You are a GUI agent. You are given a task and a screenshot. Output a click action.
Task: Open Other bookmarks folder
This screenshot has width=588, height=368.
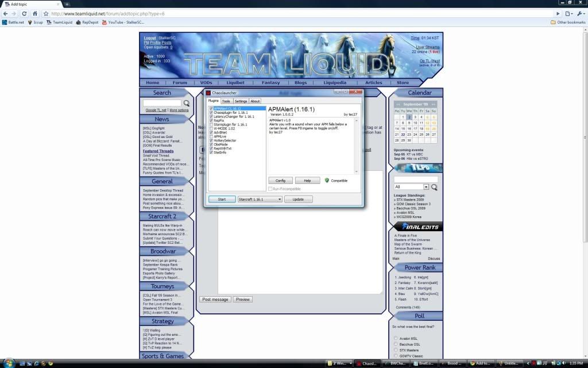pos(568,22)
